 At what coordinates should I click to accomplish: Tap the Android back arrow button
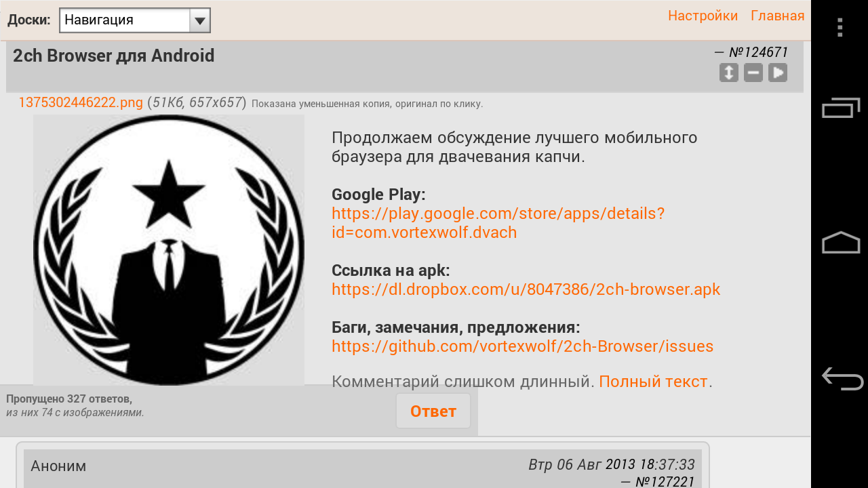[842, 378]
